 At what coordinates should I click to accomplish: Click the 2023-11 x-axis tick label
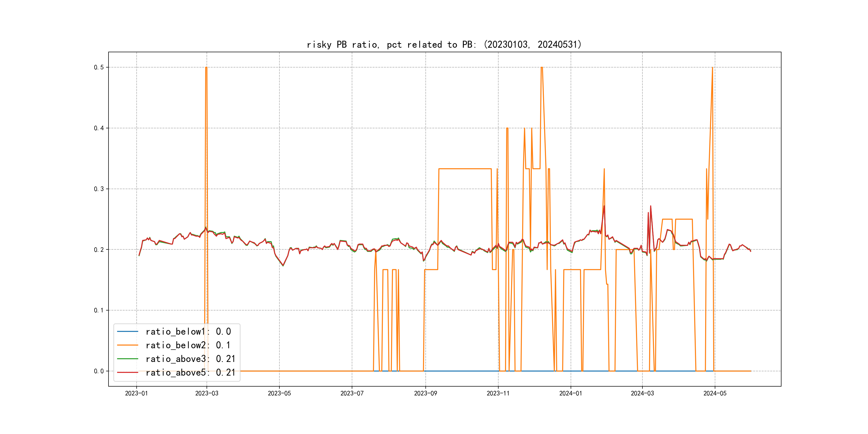click(498, 393)
